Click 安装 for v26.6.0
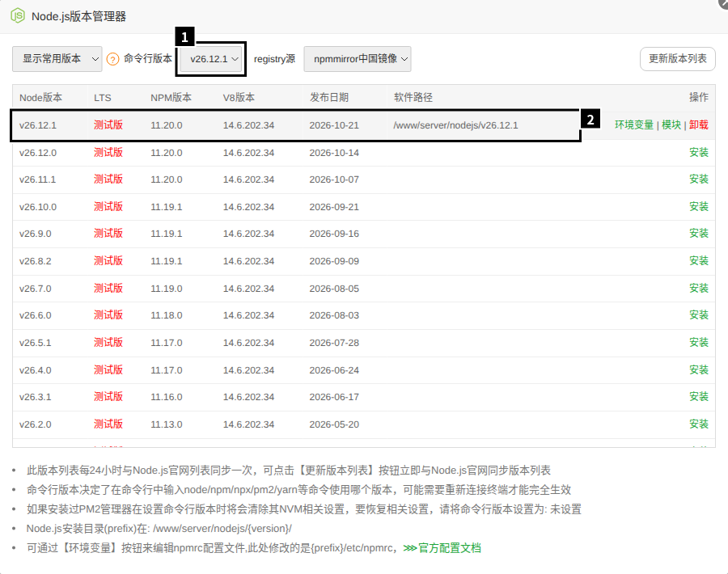This screenshot has height=574, width=728. pyautogui.click(x=699, y=315)
